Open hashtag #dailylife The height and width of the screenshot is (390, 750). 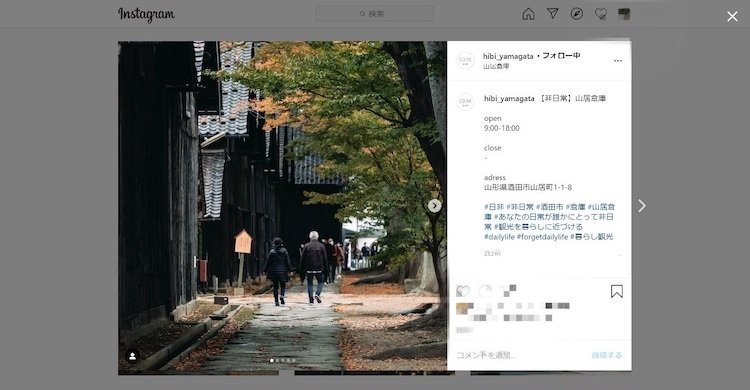pos(499,237)
